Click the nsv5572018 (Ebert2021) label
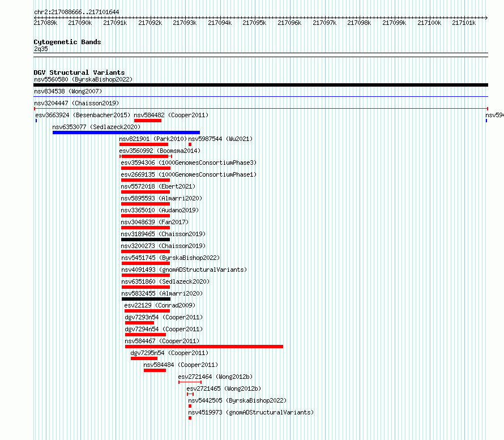This screenshot has width=504, height=440. click(158, 186)
